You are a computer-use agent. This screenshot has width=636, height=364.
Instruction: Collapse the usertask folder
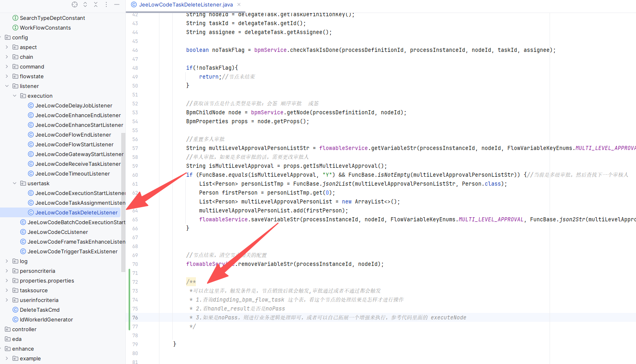(x=15, y=183)
